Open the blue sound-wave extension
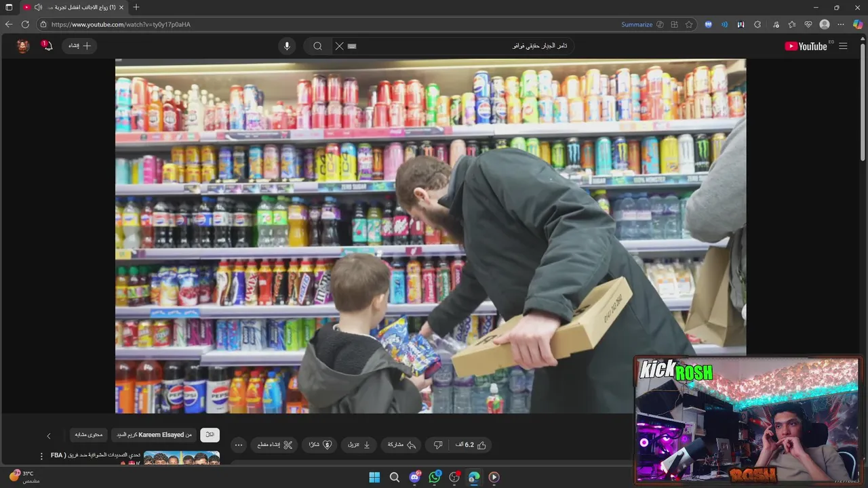868x488 pixels. pyautogui.click(x=724, y=24)
